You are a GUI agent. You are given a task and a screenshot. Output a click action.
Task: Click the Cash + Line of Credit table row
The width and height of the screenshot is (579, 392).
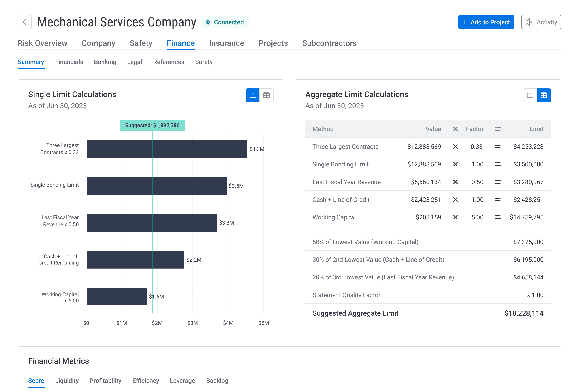(x=428, y=200)
